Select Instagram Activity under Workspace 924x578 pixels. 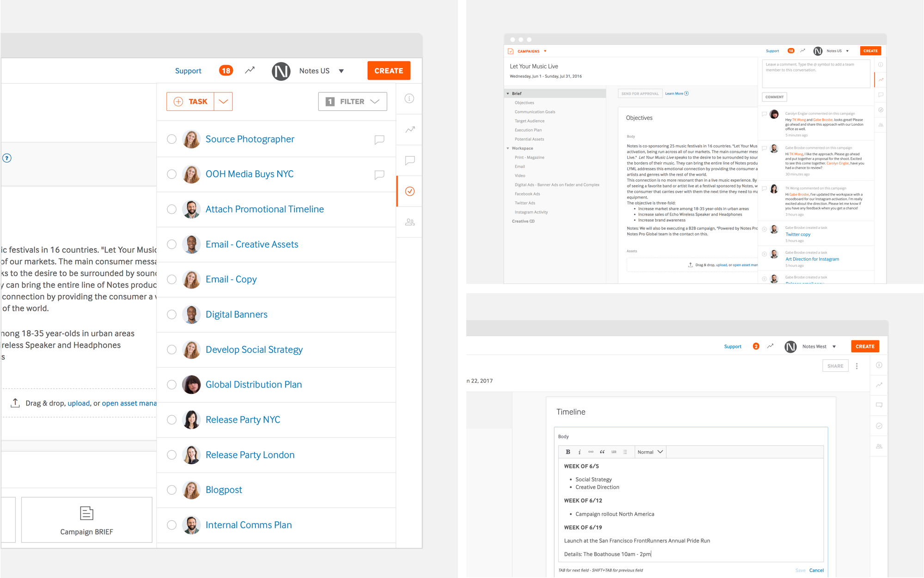[x=531, y=212]
